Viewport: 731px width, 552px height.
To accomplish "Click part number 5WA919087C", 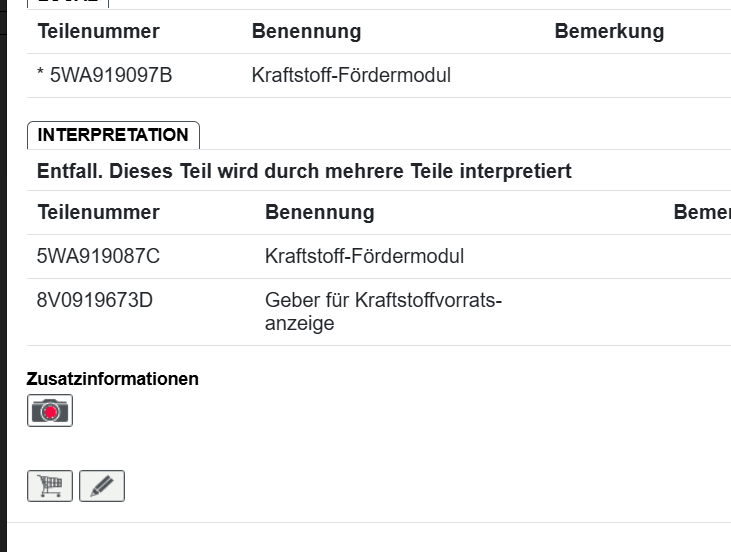I will (x=98, y=256).
